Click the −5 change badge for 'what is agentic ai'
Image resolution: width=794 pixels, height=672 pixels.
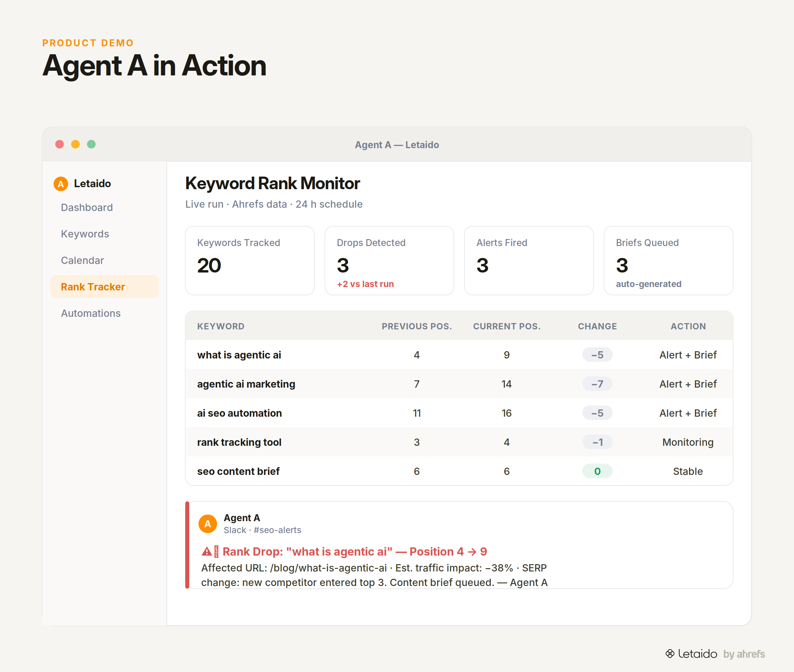click(597, 355)
